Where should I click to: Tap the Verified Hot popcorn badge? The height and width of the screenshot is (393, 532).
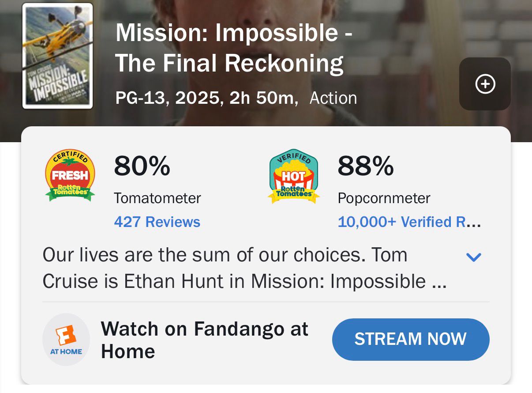[294, 176]
